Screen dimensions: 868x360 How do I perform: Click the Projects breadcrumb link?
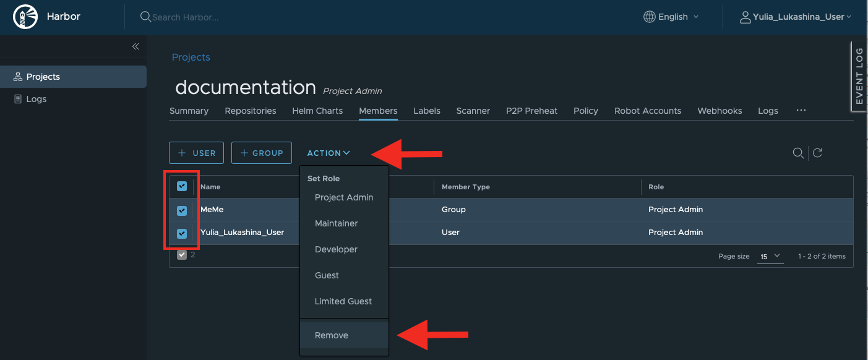pos(191,57)
